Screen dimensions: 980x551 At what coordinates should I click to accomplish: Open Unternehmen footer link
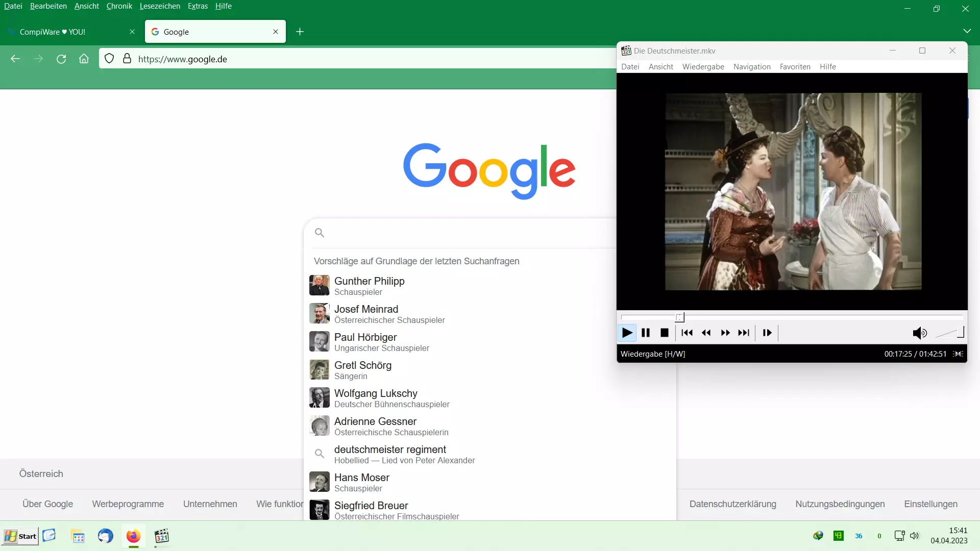(210, 504)
